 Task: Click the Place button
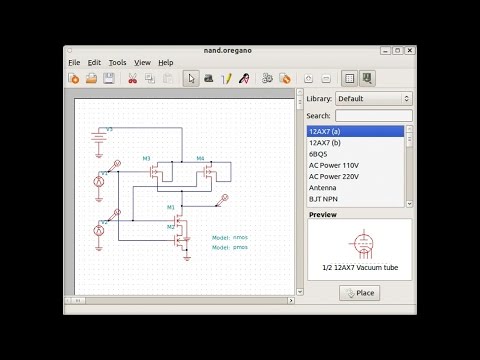pyautogui.click(x=359, y=293)
